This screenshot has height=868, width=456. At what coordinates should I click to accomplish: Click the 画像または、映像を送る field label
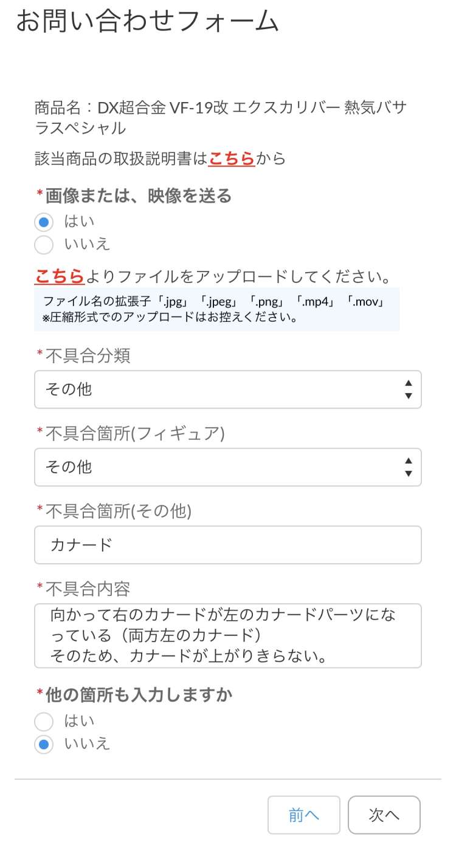pyautogui.click(x=139, y=196)
